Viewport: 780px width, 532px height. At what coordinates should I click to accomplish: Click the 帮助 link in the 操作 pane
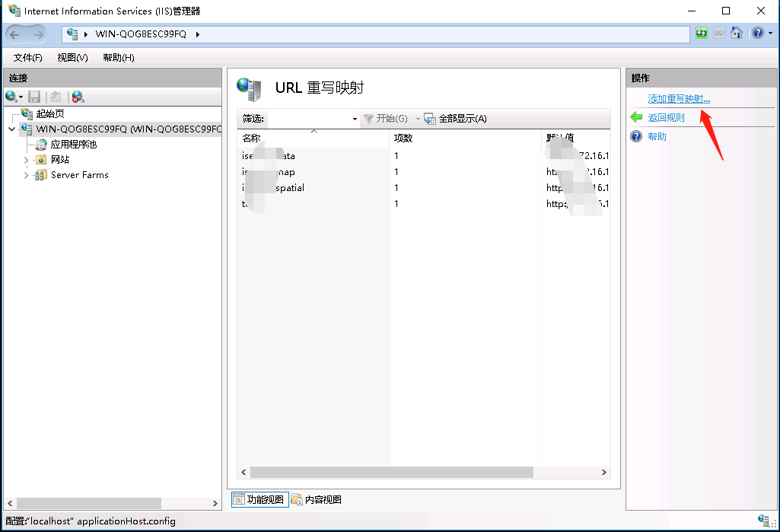click(x=657, y=136)
